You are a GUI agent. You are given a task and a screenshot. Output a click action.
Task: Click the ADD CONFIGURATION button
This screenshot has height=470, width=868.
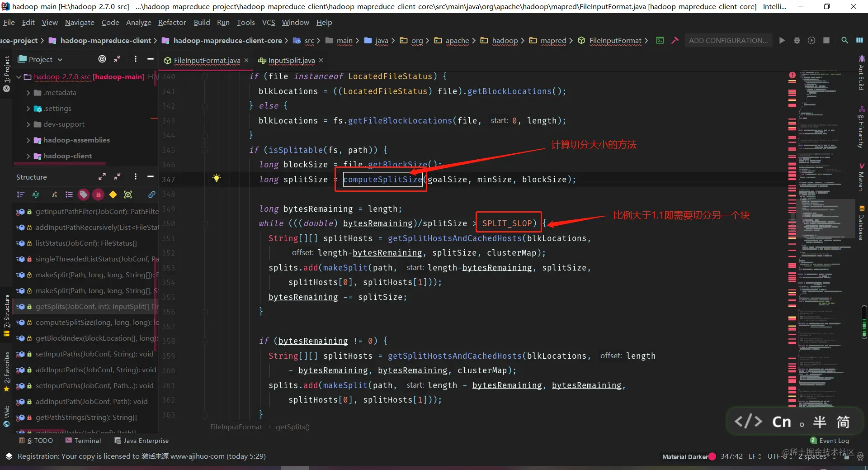(x=728, y=40)
